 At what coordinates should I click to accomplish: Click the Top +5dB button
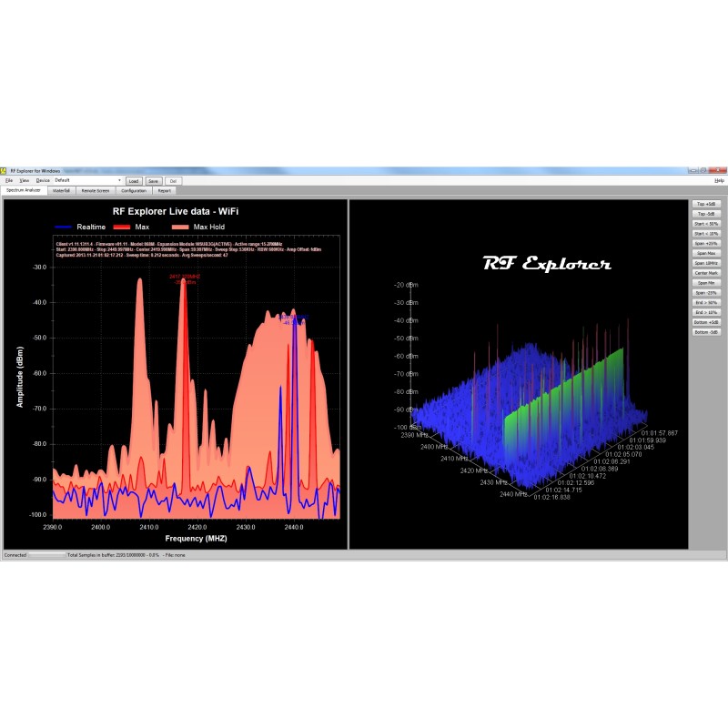coord(706,204)
